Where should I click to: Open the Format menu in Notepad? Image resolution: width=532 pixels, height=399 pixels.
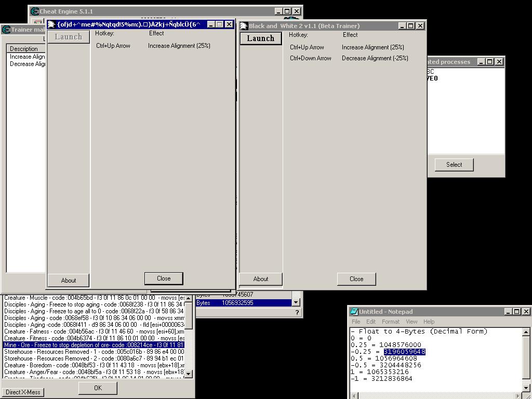pyautogui.click(x=390, y=322)
